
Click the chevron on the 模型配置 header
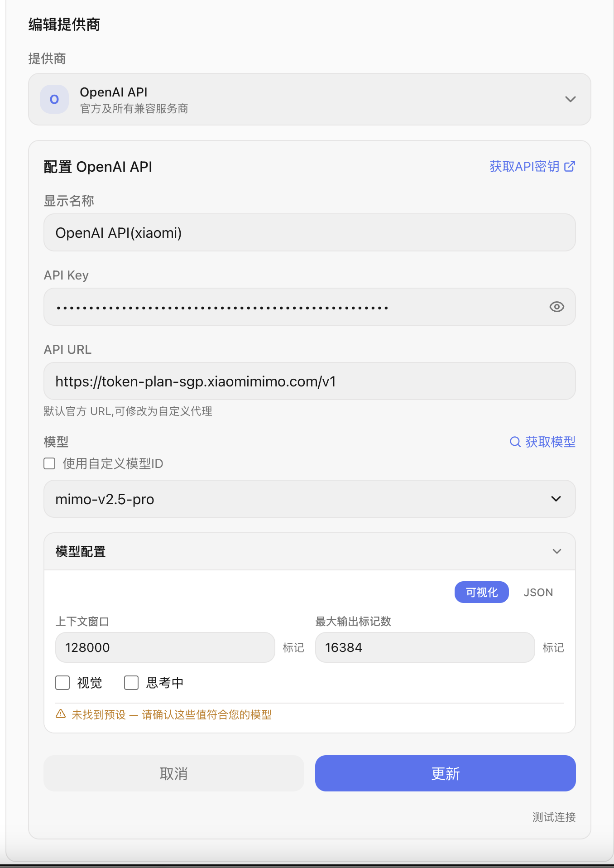click(557, 551)
